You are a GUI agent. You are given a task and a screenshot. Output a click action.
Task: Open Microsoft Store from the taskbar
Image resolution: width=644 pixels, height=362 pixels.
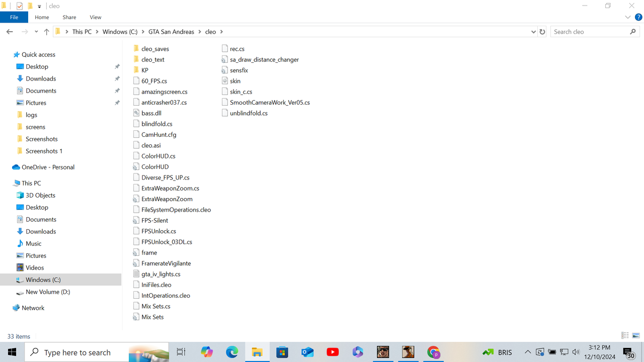(282, 352)
